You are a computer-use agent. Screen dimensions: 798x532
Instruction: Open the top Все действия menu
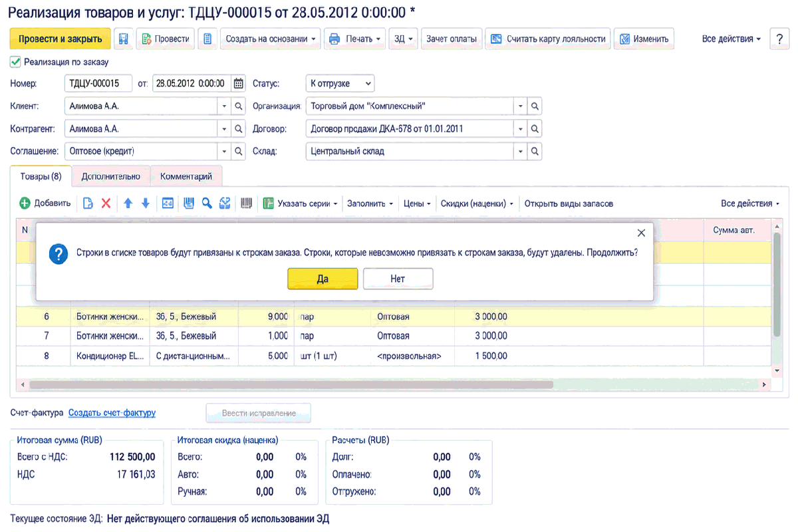(731, 39)
